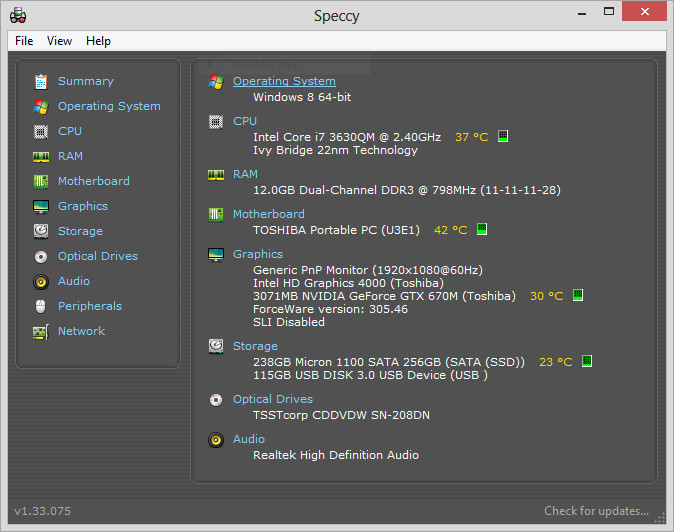The height and width of the screenshot is (532, 674).
Task: Click the 42 °C motherboard temperature value
Action: [x=450, y=230]
